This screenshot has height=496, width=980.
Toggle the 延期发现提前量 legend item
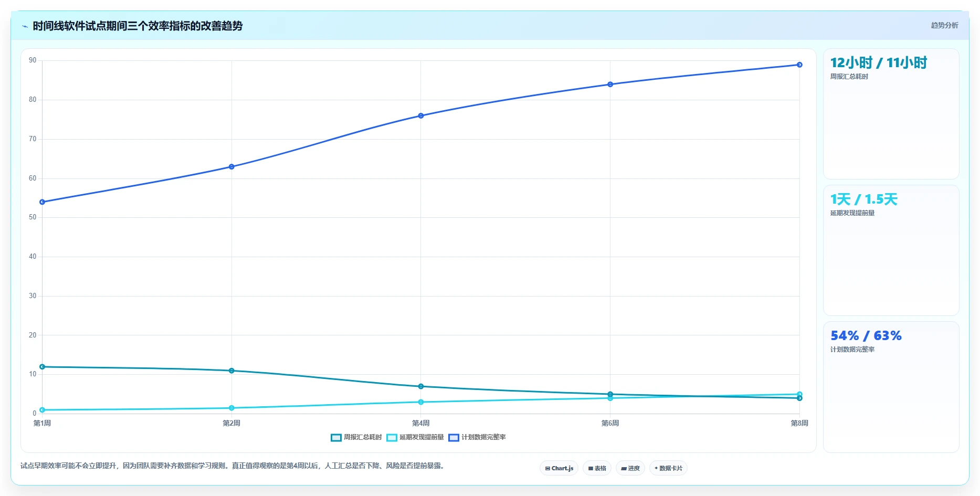pos(415,437)
